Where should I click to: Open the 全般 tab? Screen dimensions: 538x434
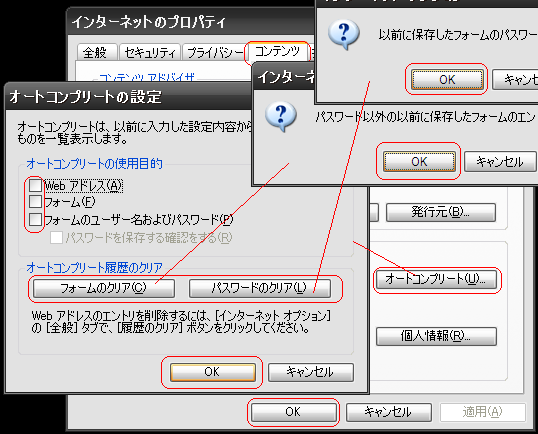click(95, 53)
